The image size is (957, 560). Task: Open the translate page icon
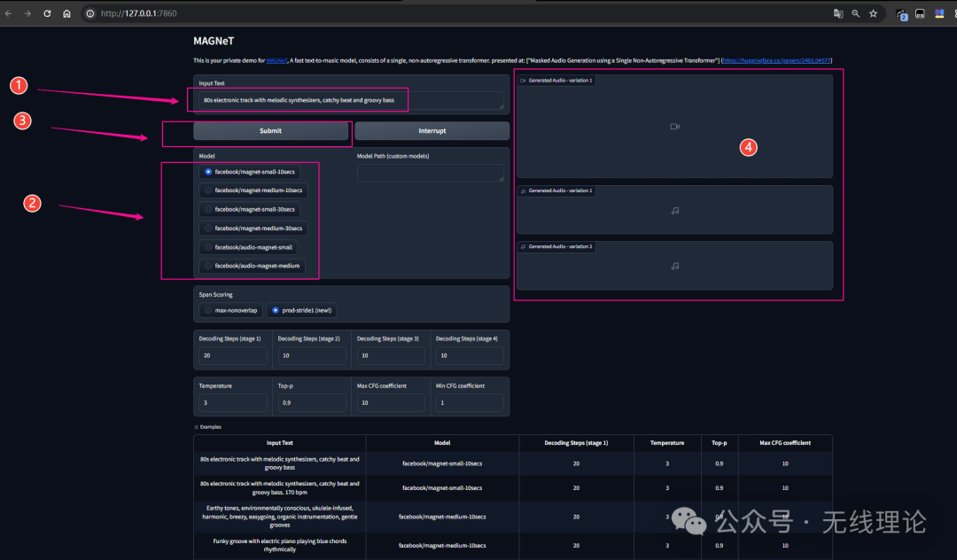pos(838,13)
